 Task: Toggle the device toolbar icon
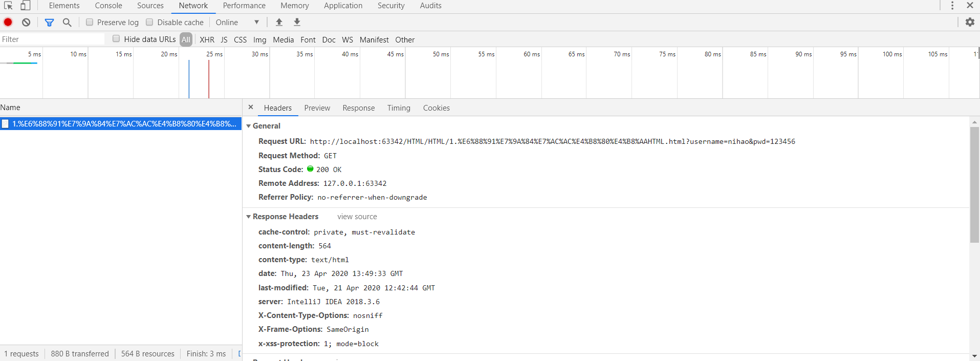pos(25,6)
